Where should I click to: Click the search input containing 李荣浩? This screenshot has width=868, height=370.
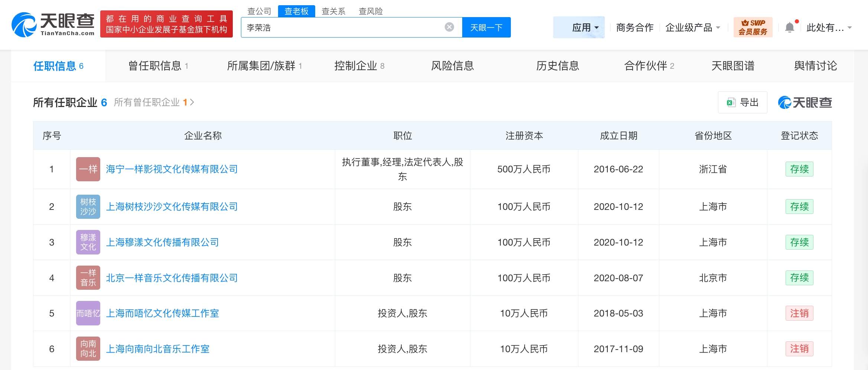pyautogui.click(x=342, y=27)
